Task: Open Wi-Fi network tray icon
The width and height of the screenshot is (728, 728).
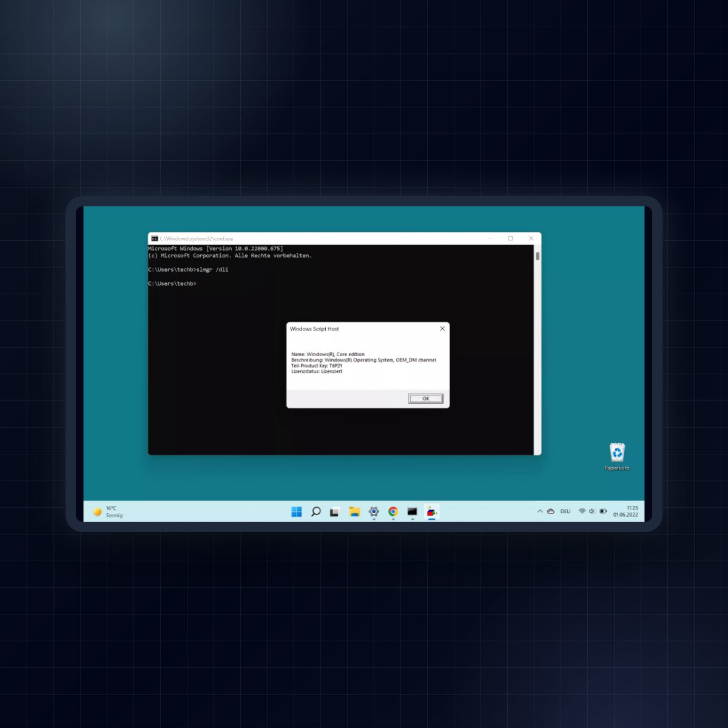Action: 582,511
